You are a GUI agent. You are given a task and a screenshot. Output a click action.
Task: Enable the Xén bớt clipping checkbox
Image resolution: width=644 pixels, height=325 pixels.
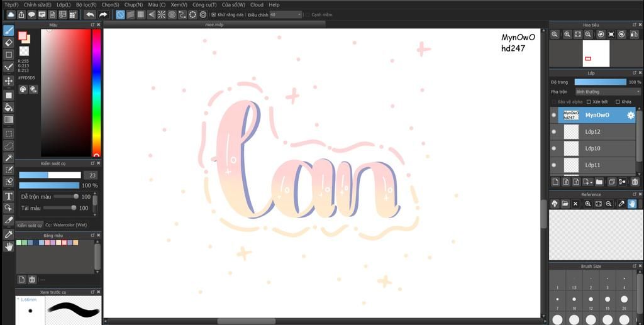(x=589, y=102)
